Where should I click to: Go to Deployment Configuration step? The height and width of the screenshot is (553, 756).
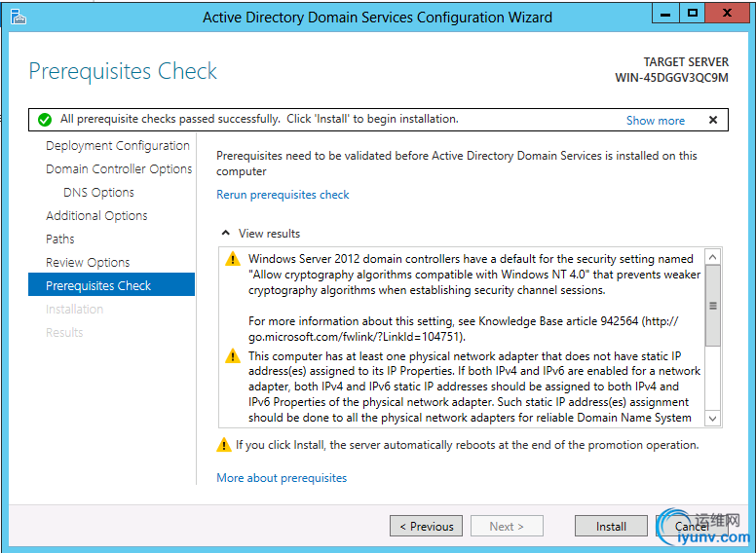click(118, 145)
